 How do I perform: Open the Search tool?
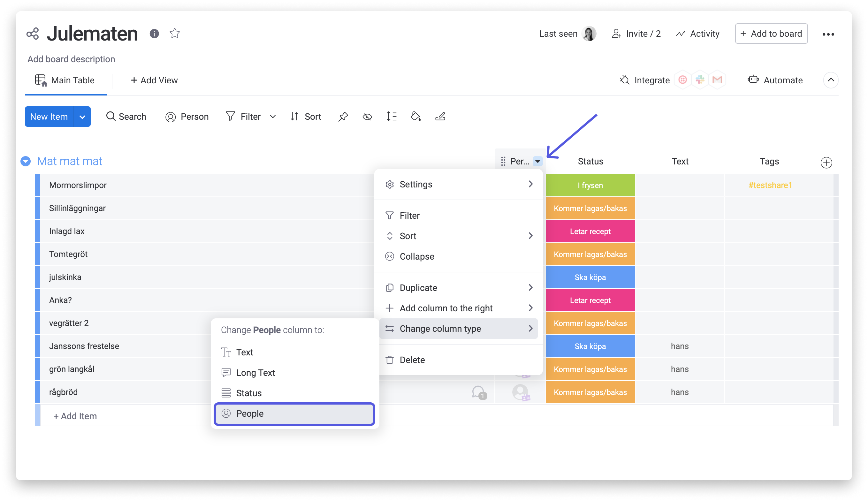(126, 117)
